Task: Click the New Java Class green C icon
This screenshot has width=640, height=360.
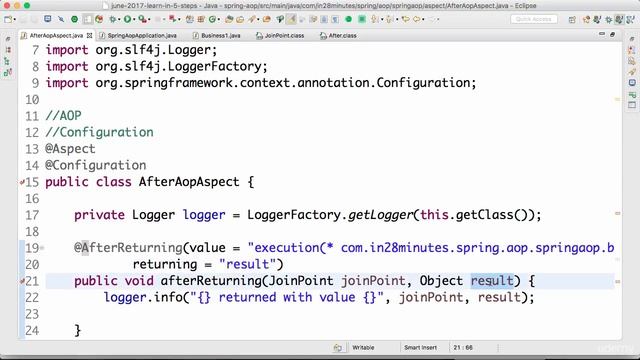Action: (212, 19)
